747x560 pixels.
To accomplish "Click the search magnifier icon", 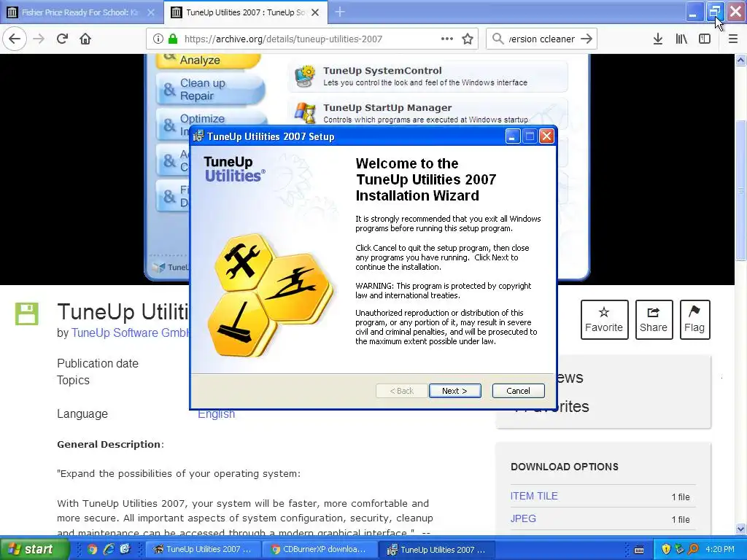I will 498,39.
